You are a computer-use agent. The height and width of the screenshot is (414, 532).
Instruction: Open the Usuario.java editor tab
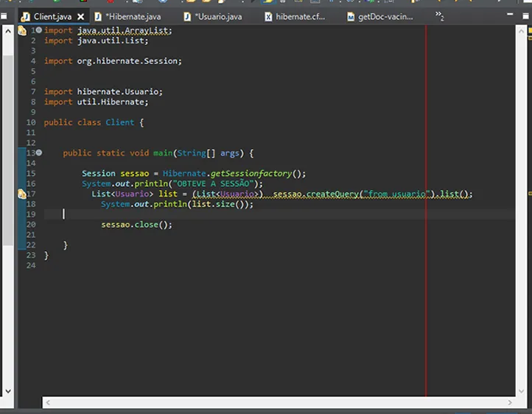point(217,16)
